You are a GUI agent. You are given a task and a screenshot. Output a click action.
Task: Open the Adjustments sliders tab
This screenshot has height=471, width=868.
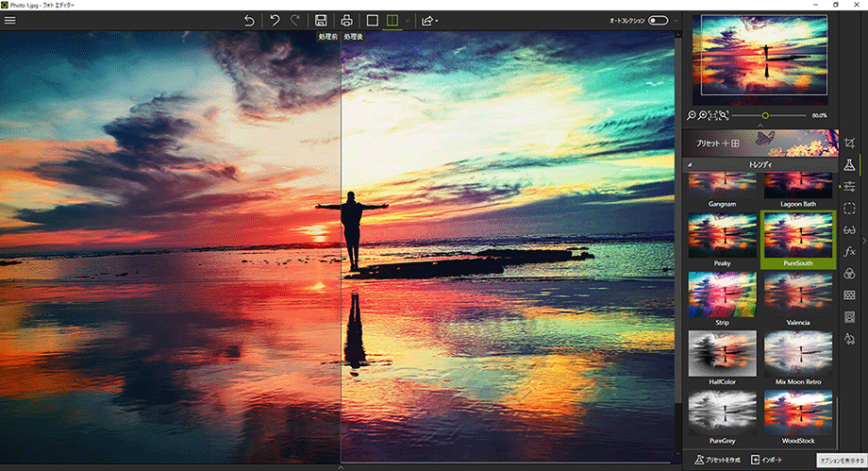[x=849, y=187]
